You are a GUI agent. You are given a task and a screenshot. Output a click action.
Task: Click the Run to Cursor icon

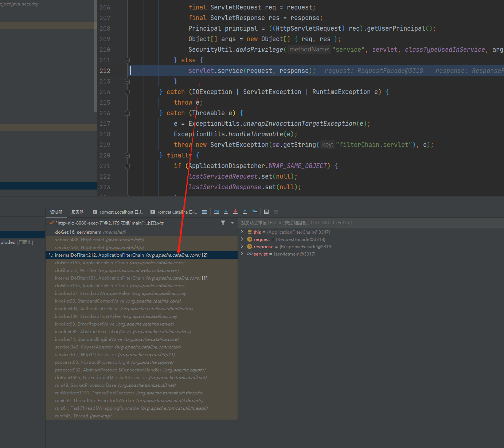click(x=255, y=212)
